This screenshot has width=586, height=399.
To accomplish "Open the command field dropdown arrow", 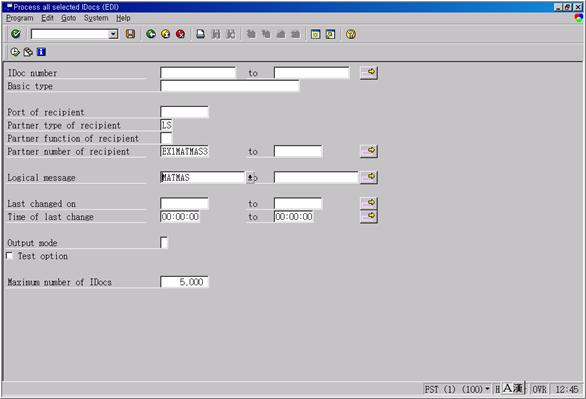I will click(x=113, y=34).
